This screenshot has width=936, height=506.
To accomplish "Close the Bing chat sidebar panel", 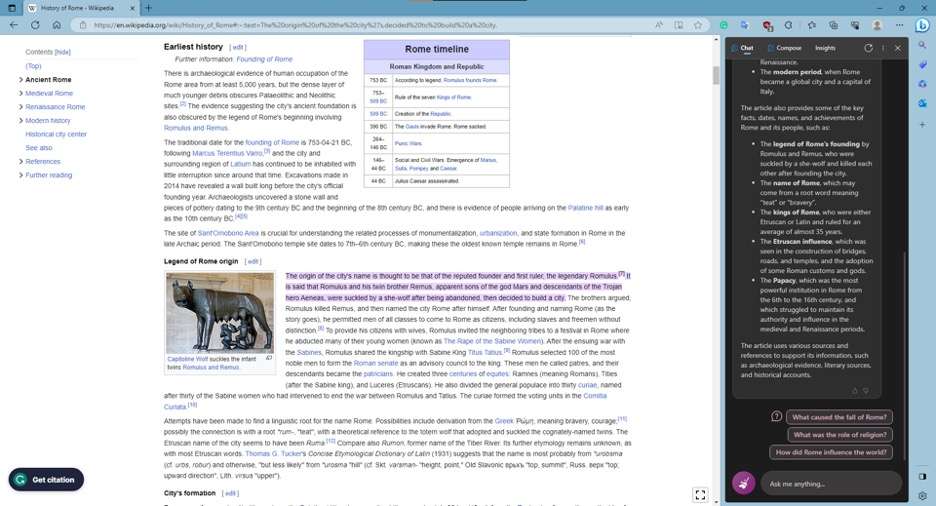I will [898, 48].
